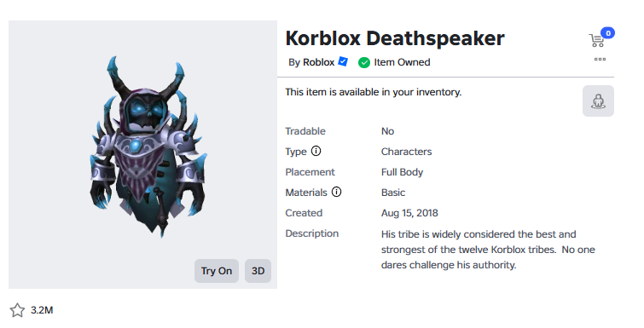
Task: Open the Roblox creator profile link
Action: coord(318,62)
